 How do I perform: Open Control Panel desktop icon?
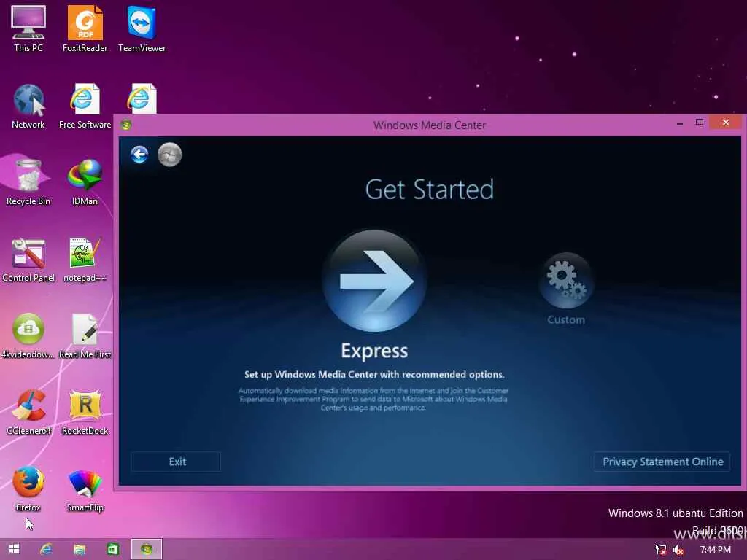coord(28,260)
